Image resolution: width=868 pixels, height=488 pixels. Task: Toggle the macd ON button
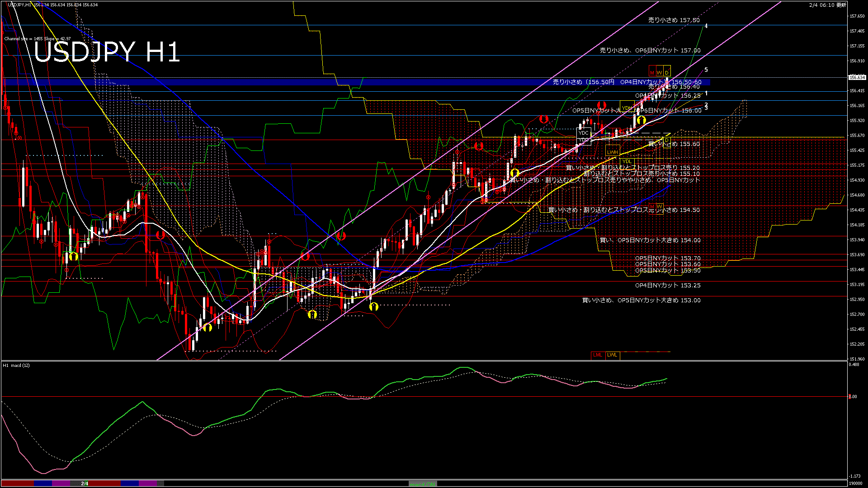pos(423,484)
